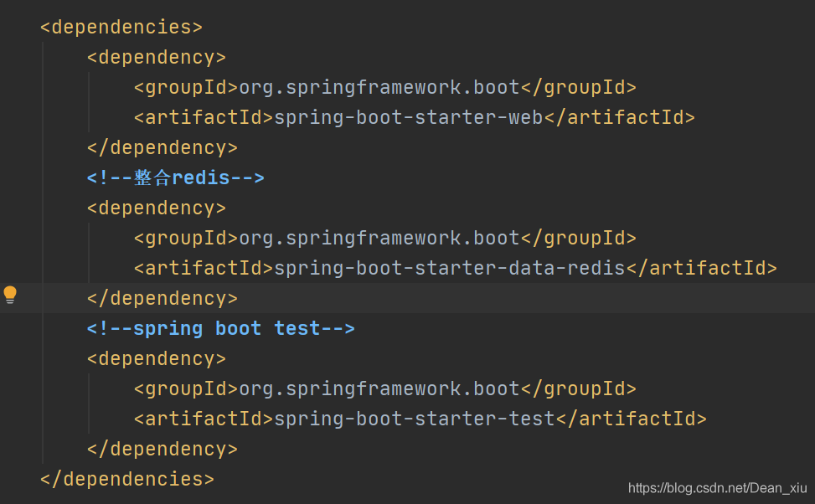Viewport: 815px width, 504px height.
Task: Click the yellow intention lightbulb icon
Action: [11, 295]
